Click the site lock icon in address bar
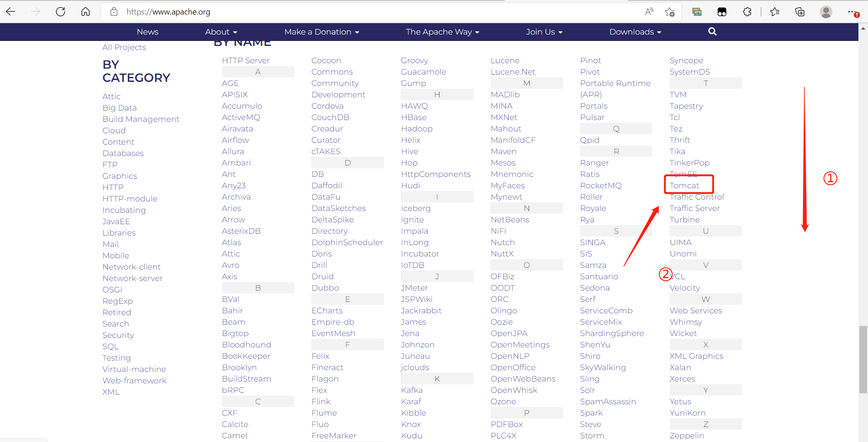This screenshot has height=442, width=868. (x=114, y=12)
